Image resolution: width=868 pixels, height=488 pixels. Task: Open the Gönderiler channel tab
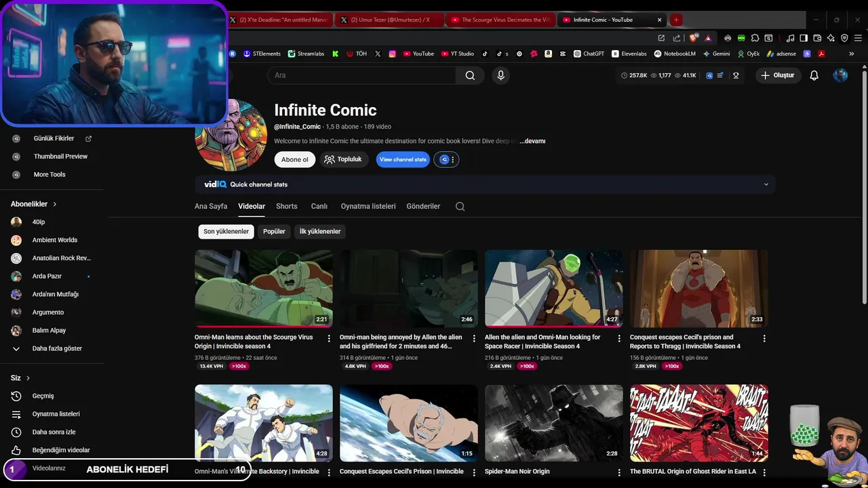click(423, 206)
